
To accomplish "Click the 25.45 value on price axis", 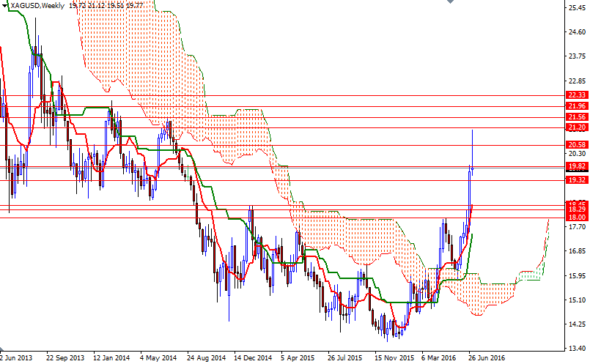I will click(x=577, y=8).
